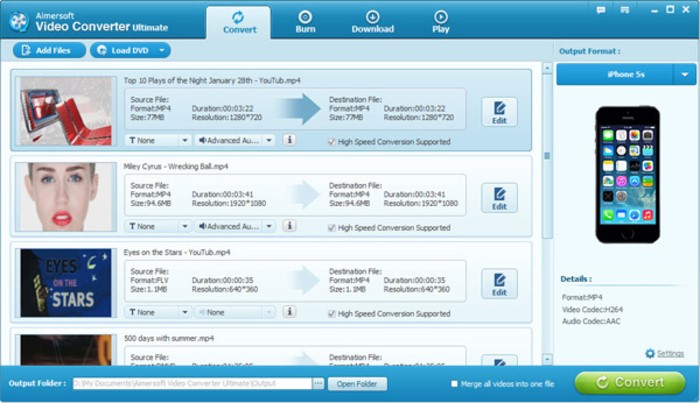Select the Top 10 Plays video thumbnail
The height and width of the screenshot is (403, 700).
(66, 111)
